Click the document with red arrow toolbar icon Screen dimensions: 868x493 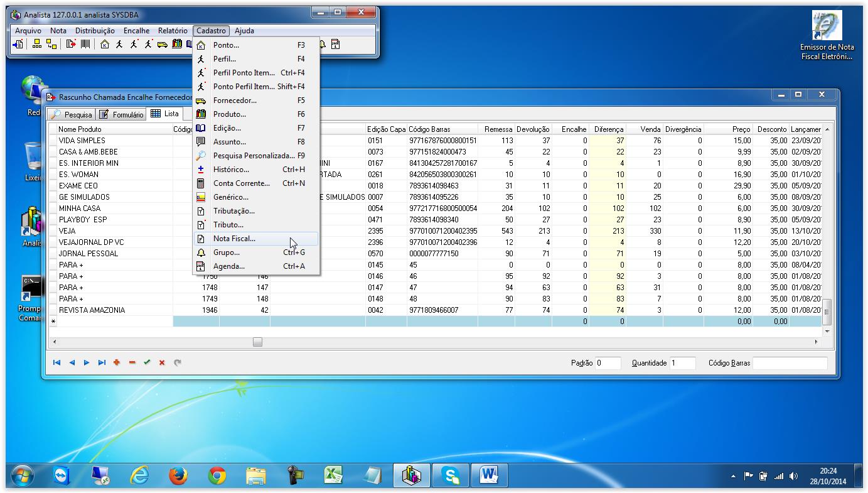[x=70, y=44]
